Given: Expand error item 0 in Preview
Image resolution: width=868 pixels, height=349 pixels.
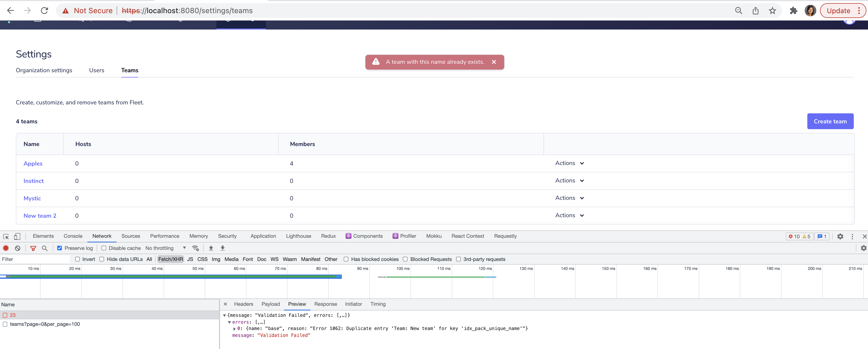Looking at the screenshot, I should [235, 328].
